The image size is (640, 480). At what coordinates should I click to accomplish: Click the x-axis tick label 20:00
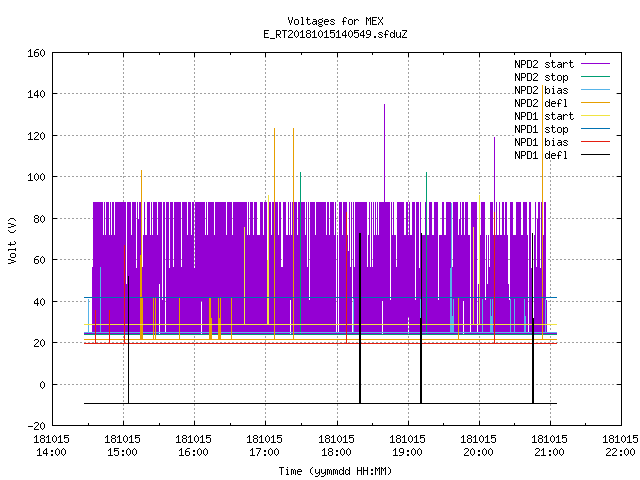[478, 452]
